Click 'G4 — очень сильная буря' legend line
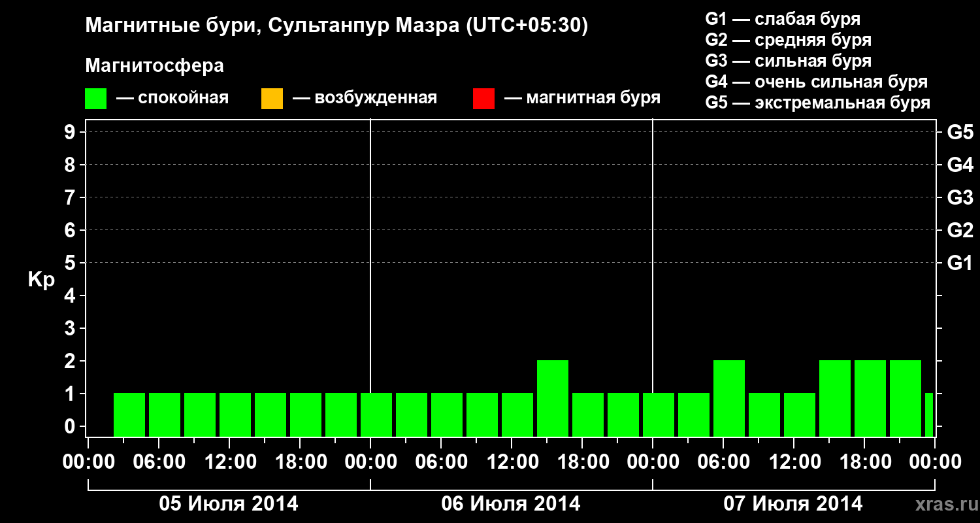980x523 pixels. coord(817,82)
